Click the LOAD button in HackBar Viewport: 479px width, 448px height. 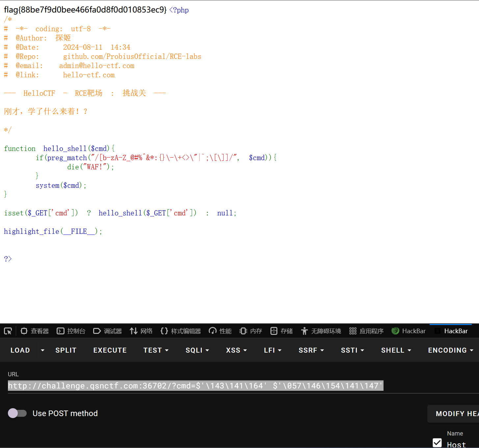click(x=20, y=350)
